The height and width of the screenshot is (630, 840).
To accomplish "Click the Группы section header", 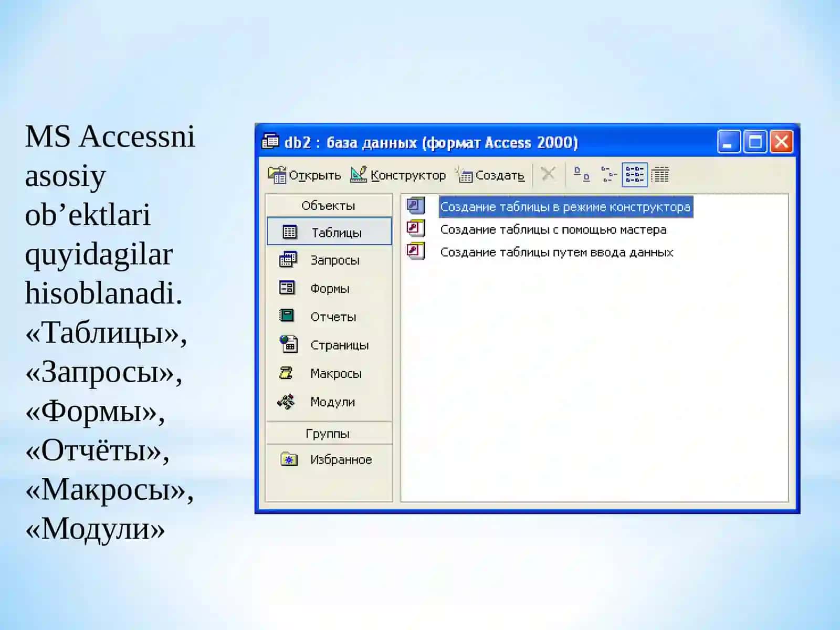I will click(329, 433).
